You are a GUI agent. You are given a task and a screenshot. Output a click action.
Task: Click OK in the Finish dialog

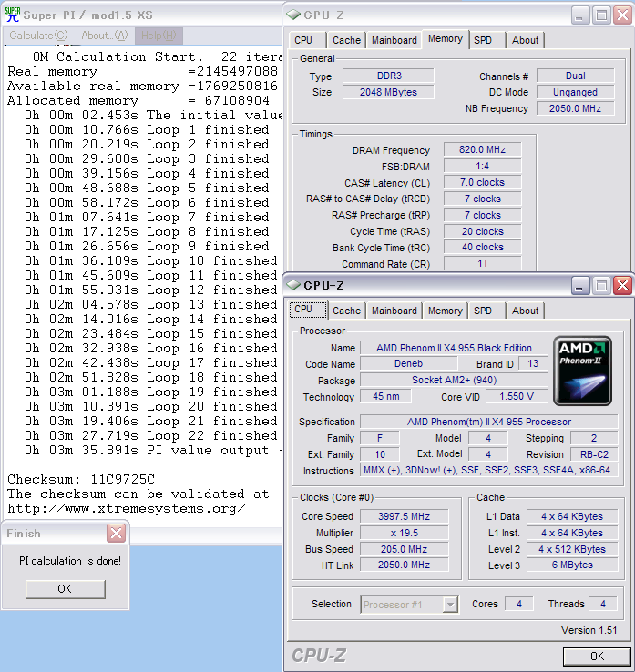click(x=66, y=589)
